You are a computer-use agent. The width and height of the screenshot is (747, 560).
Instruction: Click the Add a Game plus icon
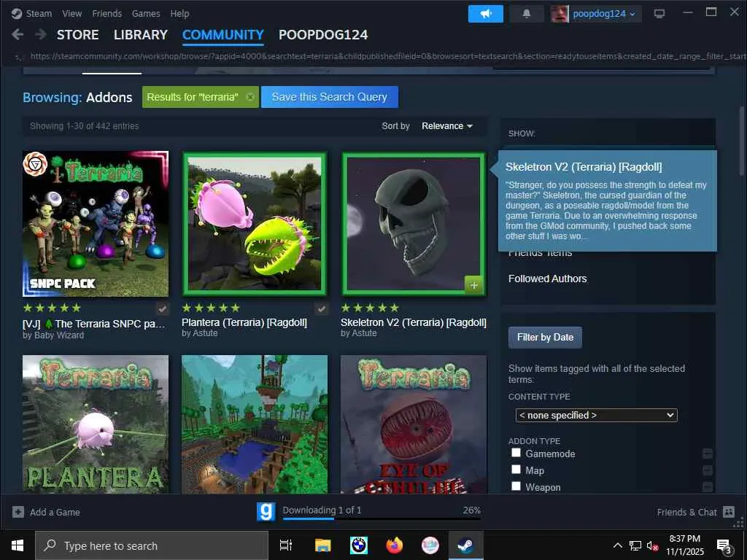[18, 512]
